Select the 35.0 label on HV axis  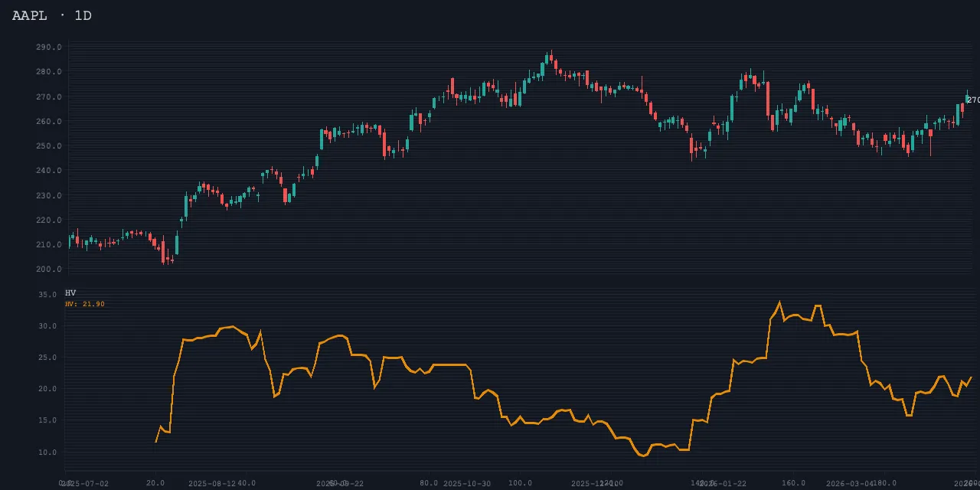click(x=47, y=295)
